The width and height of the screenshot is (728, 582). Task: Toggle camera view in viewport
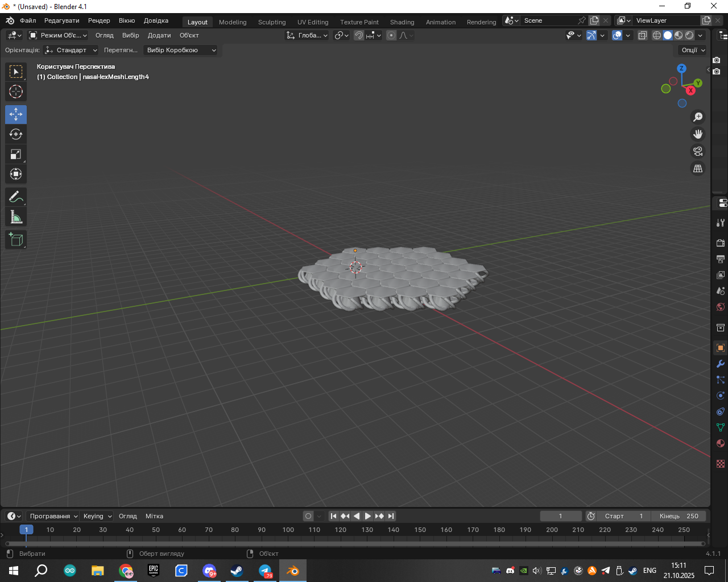[x=698, y=151]
